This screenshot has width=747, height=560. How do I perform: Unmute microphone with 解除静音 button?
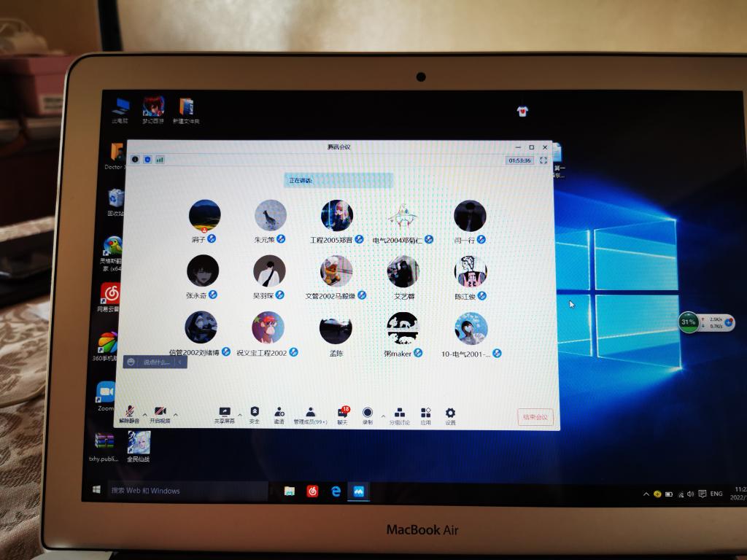[x=129, y=414]
